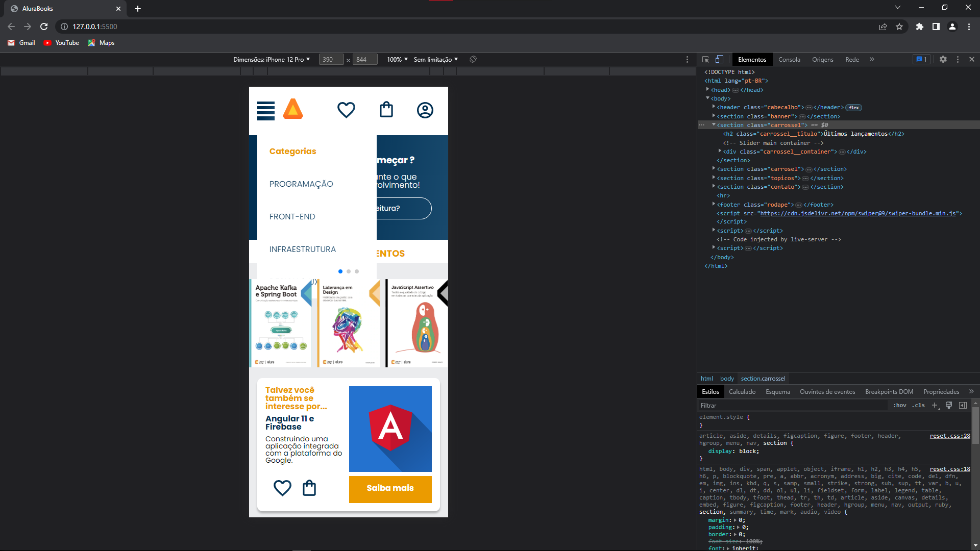
Task: Click the user profile icon in header
Action: (425, 109)
